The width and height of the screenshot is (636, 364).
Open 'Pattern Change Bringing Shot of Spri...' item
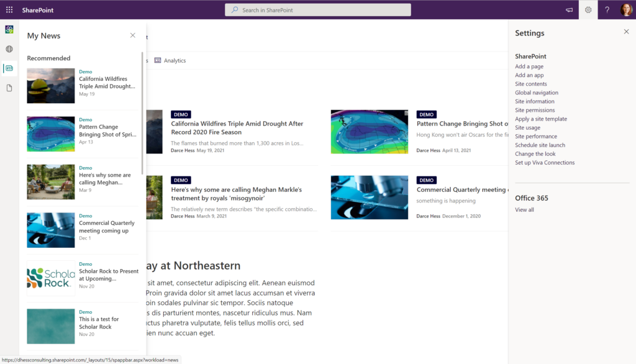click(x=107, y=130)
